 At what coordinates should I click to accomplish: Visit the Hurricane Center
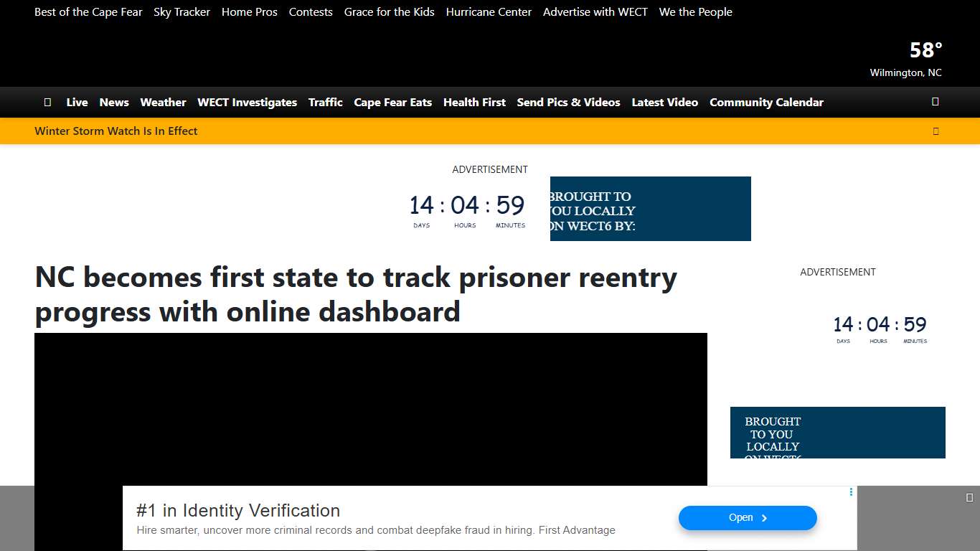tap(489, 11)
